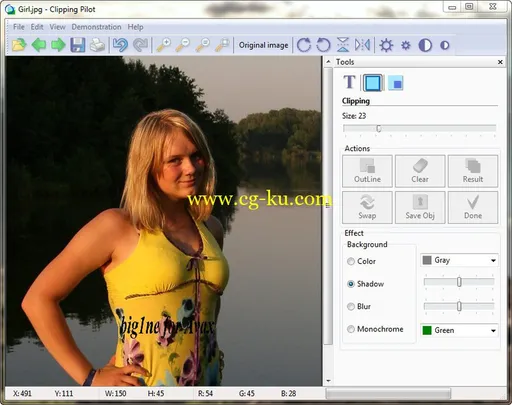The width and height of the screenshot is (512, 405).
Task: Click the Blur amount slider handle
Action: pos(459,306)
